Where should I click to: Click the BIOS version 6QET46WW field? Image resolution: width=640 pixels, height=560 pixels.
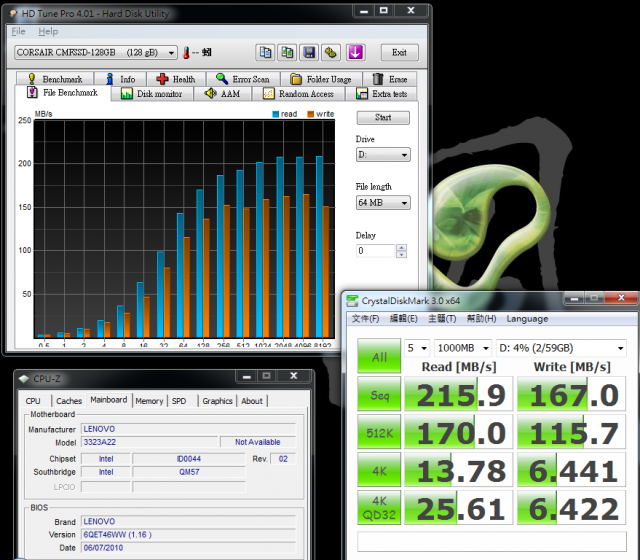coord(189,535)
